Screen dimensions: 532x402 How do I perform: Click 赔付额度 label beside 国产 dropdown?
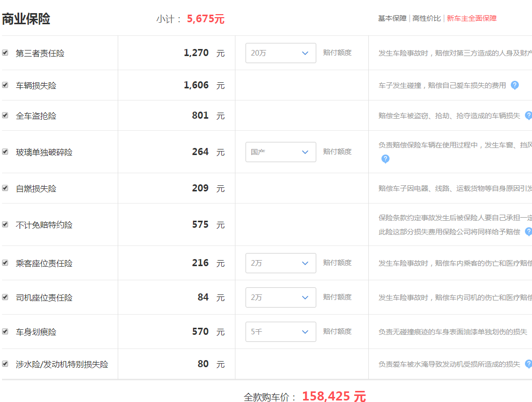click(x=337, y=152)
